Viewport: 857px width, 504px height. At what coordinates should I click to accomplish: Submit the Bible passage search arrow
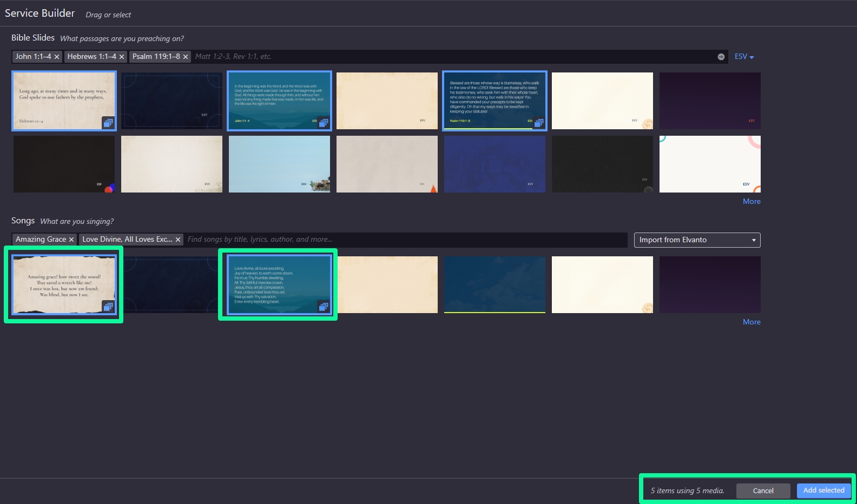pos(721,57)
